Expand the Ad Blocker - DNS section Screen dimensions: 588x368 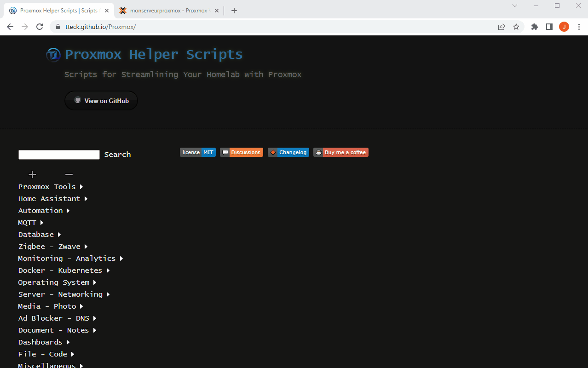coord(57,318)
